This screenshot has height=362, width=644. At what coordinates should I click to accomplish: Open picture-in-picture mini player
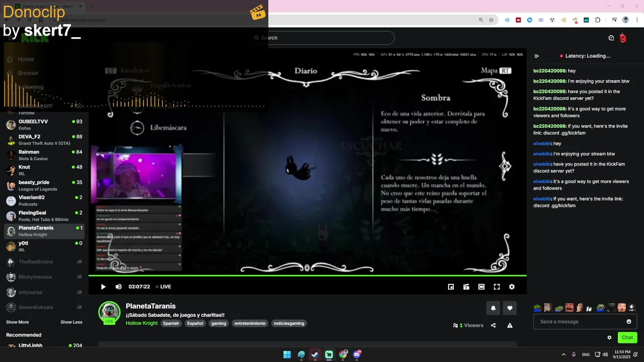tap(451, 287)
